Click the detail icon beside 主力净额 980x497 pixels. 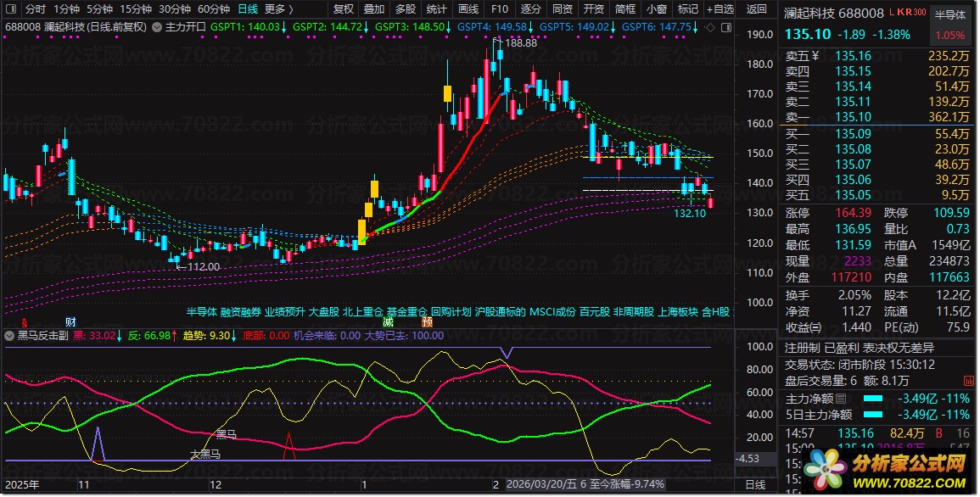[x=841, y=399]
